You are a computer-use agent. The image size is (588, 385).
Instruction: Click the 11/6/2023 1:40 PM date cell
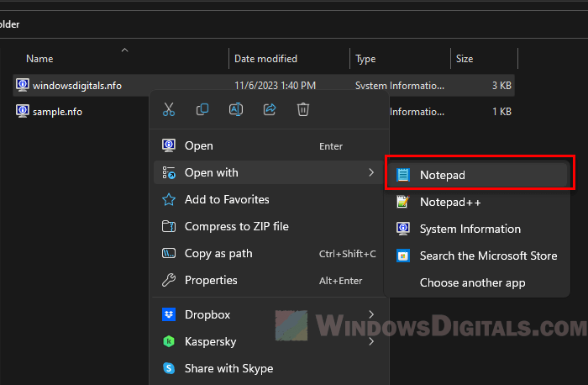[275, 85]
